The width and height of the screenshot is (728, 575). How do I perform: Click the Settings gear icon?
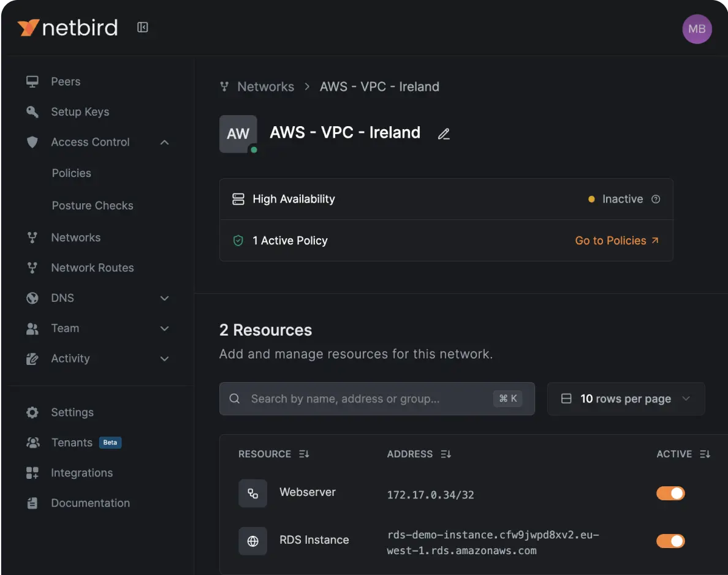[32, 412]
